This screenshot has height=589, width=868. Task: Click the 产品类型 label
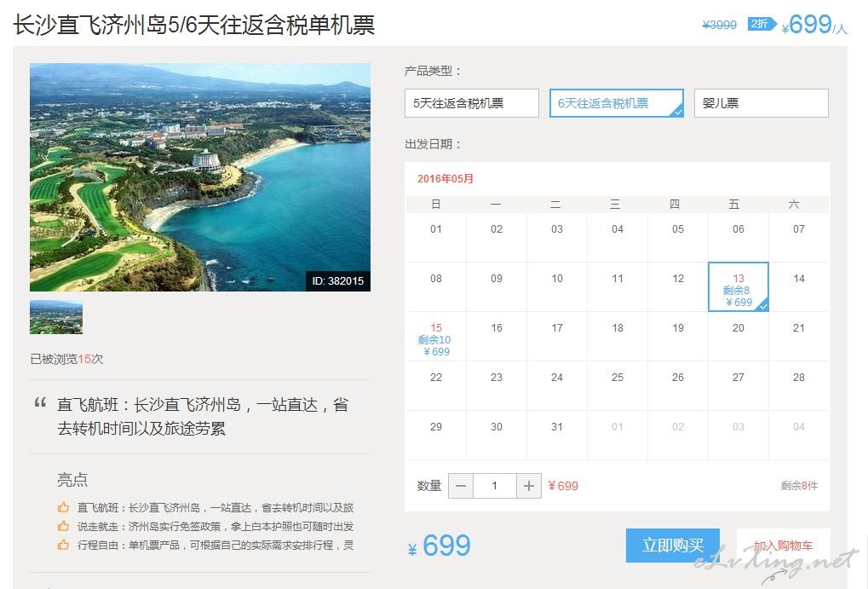[x=433, y=71]
